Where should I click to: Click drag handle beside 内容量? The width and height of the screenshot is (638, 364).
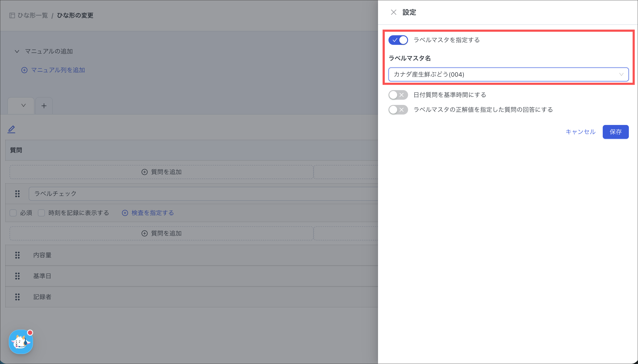tap(17, 255)
